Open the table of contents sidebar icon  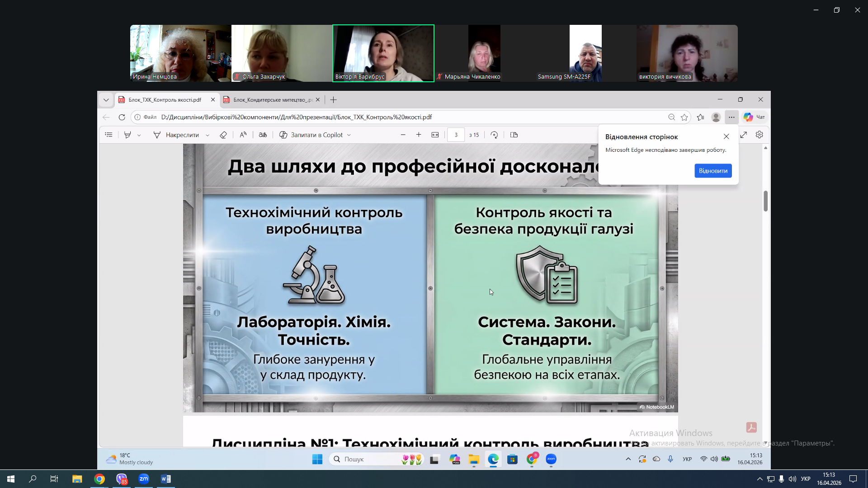(108, 135)
